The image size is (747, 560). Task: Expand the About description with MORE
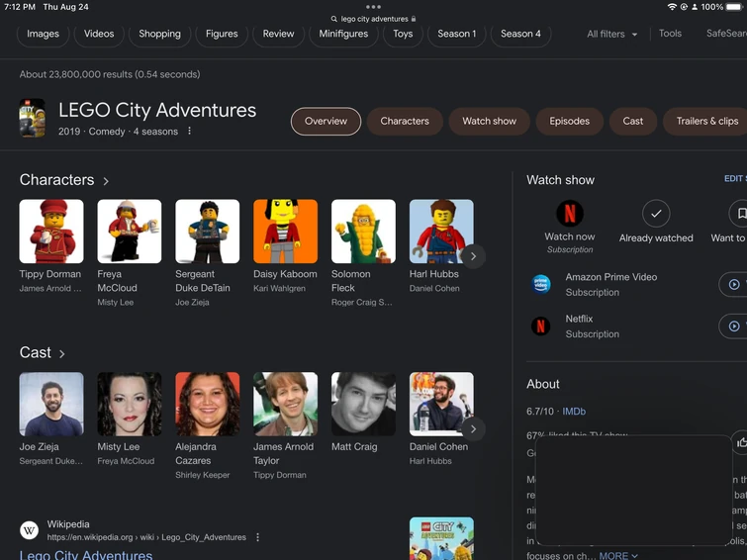click(618, 555)
